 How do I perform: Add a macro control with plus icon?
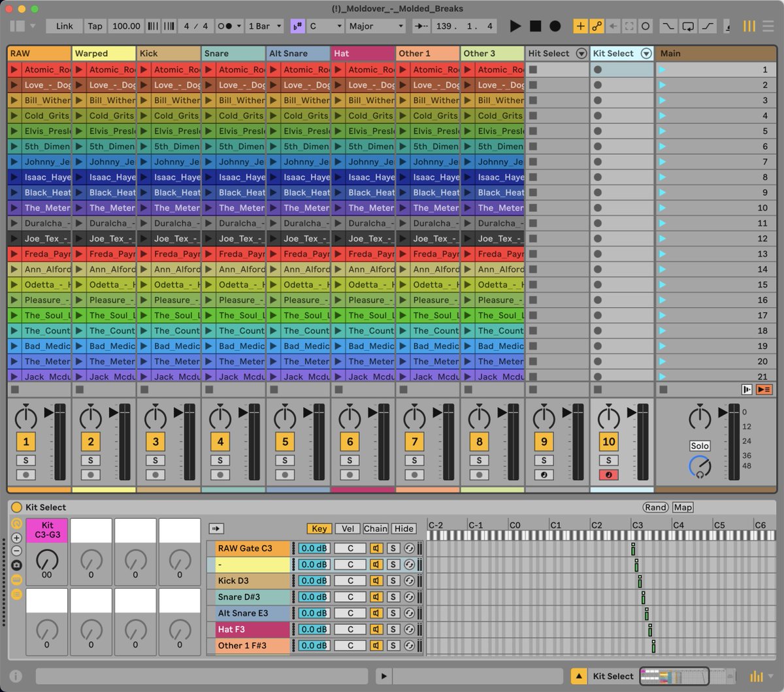pos(16,538)
